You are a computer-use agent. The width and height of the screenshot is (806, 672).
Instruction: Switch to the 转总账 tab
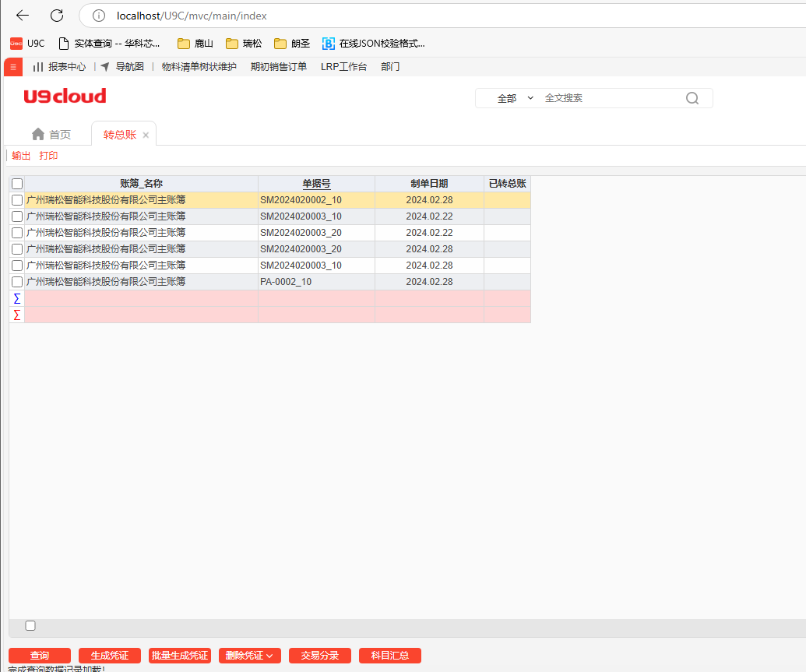click(x=119, y=135)
